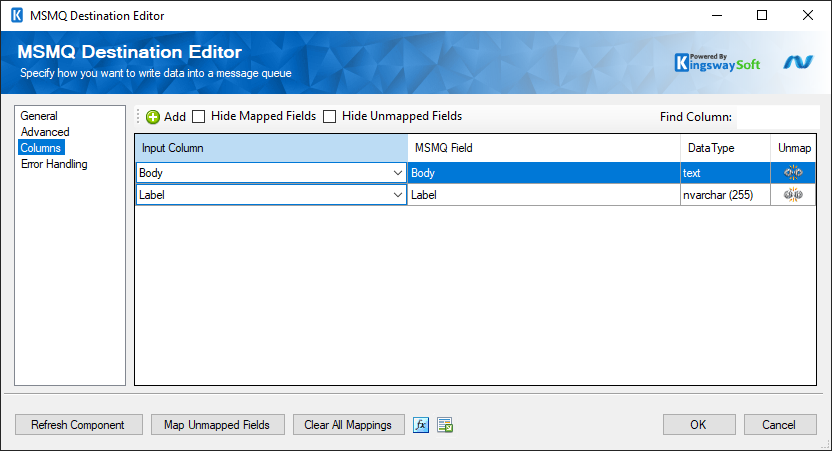Click the Add toolbar label
Image resolution: width=832 pixels, height=451 pixels.
175,117
